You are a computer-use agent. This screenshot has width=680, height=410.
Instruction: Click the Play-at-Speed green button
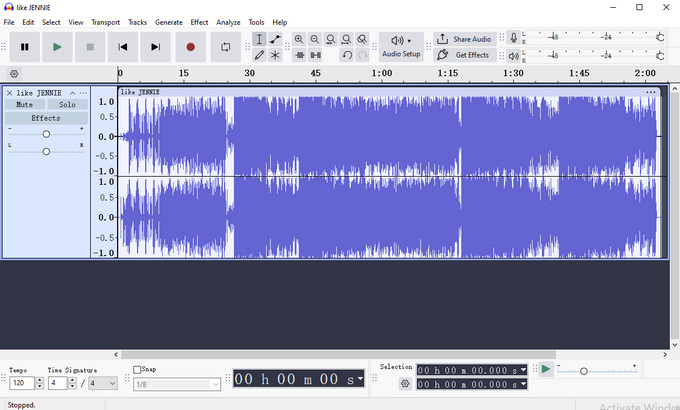(546, 369)
